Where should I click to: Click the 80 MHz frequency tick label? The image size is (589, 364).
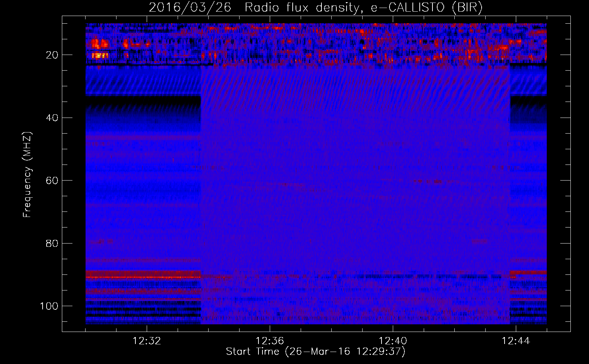pos(52,243)
